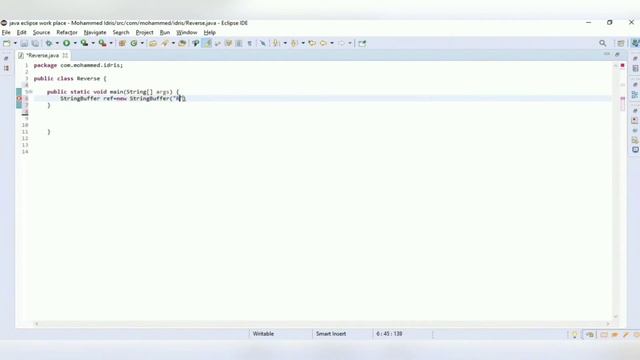Image resolution: width=640 pixels, height=360 pixels.
Task: Click the External Tools run icon
Action: (x=102, y=43)
